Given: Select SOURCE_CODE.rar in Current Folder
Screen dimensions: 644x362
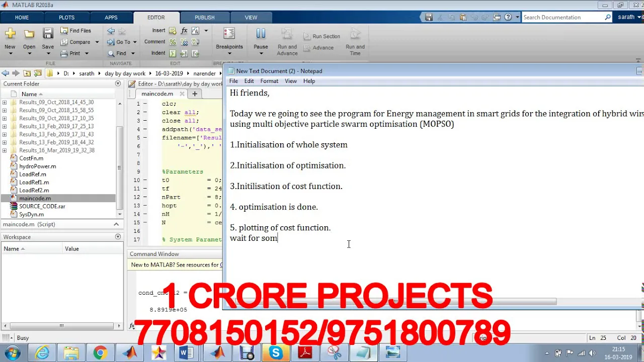Looking at the screenshot, I should click(42, 206).
